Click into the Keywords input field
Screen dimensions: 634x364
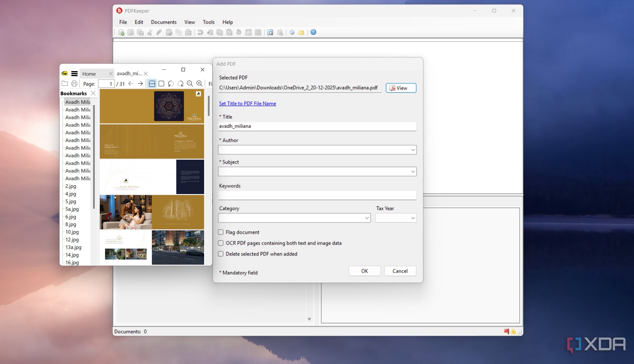tap(317, 195)
